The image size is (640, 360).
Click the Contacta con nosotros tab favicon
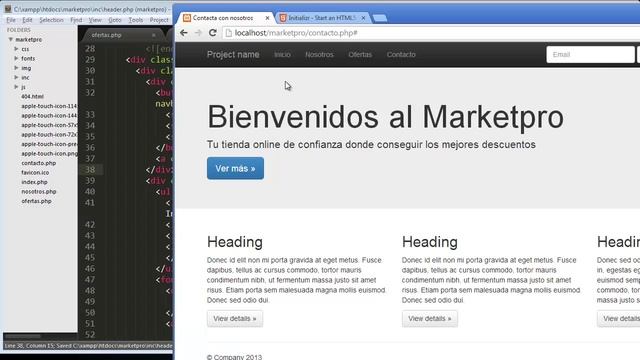click(x=187, y=18)
